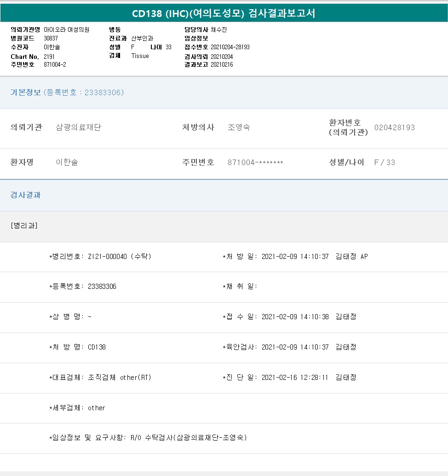
Task: Click the 환자명 value 이한솔
Action: tap(67, 162)
